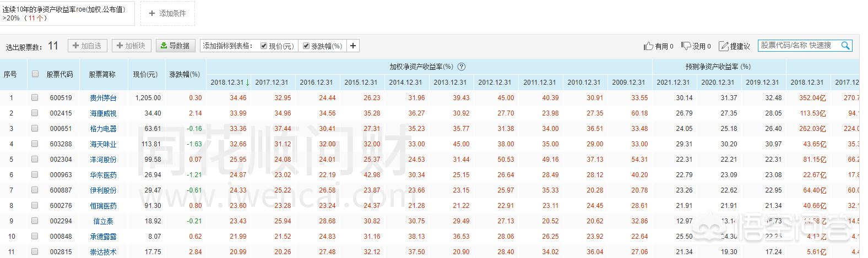Click 海康威视's 2009 ROE value 60.18
868x258 pixels.
[x=639, y=113]
